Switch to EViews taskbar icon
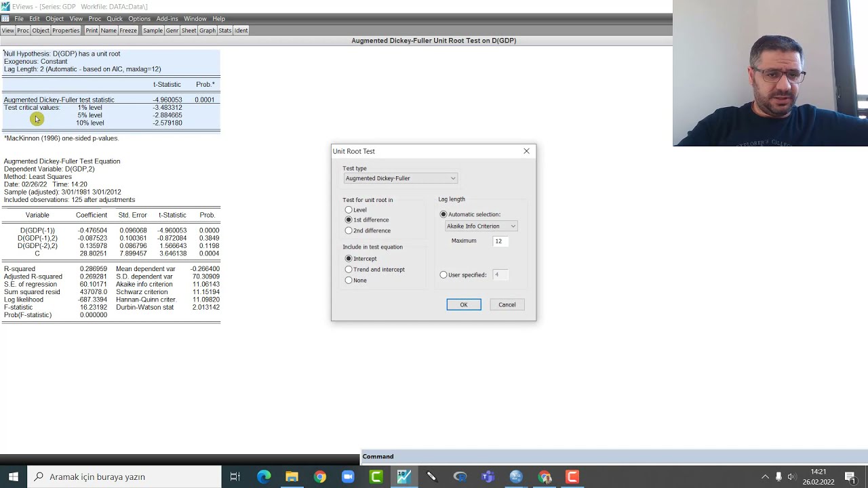The image size is (868, 488). (403, 476)
